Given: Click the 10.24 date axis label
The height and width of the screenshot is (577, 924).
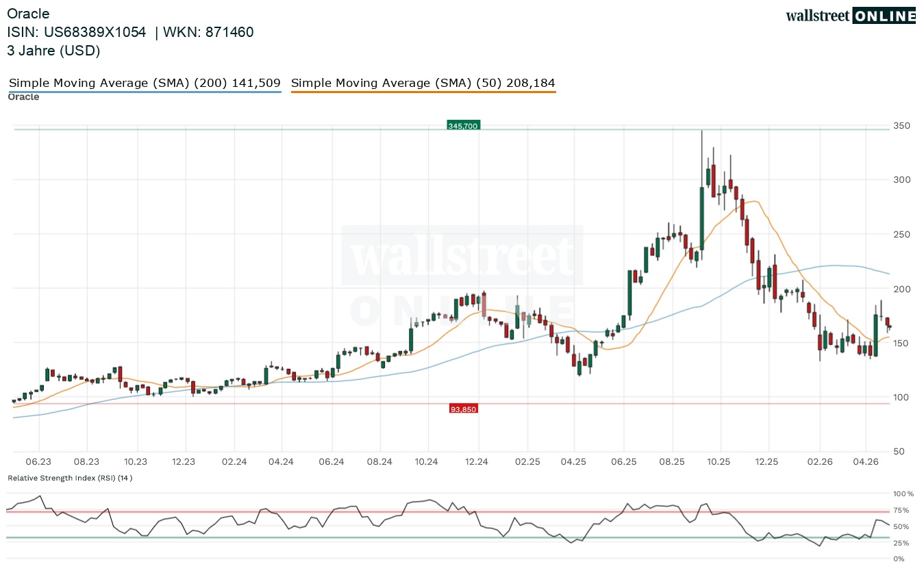Looking at the screenshot, I should pos(427,462).
